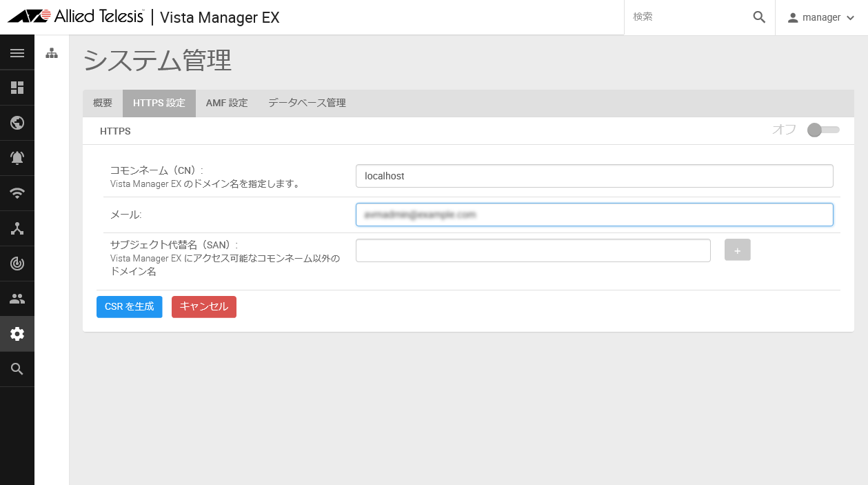Open the alarm bell notifications icon
Screen dimensions: 868x485
click(17, 158)
